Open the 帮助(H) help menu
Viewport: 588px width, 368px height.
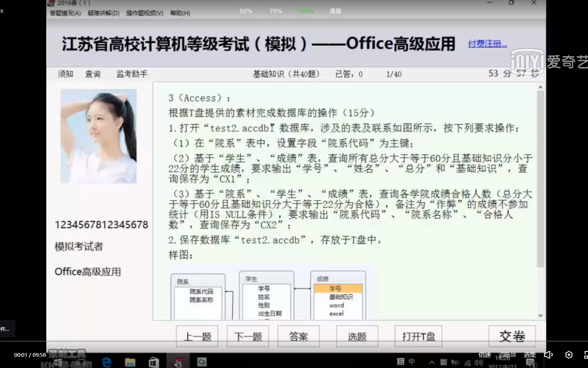(180, 13)
